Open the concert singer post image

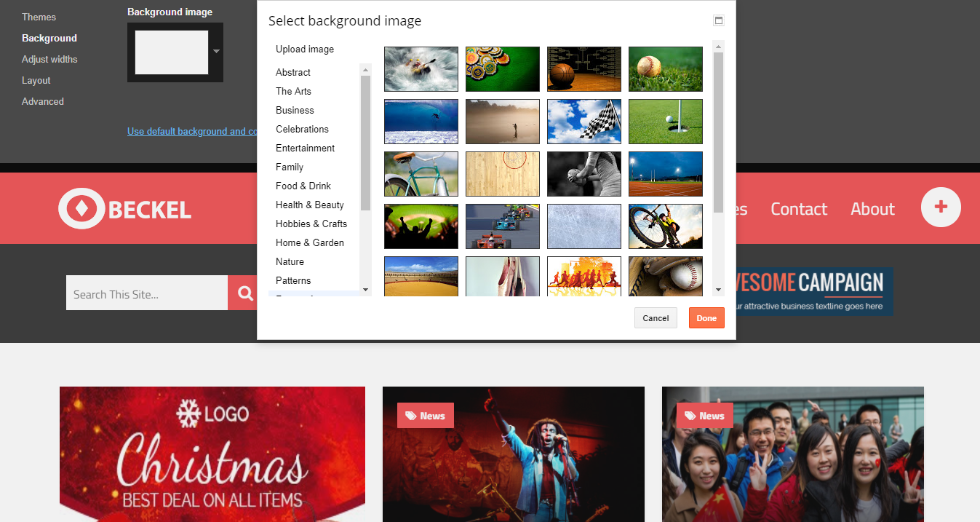pos(514,454)
